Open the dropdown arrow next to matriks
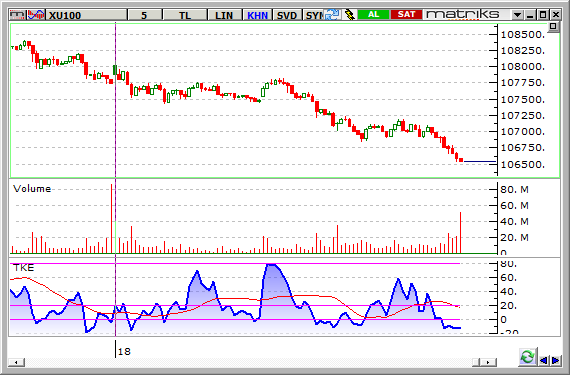Image resolution: width=570 pixels, height=375 pixels. (517, 15)
